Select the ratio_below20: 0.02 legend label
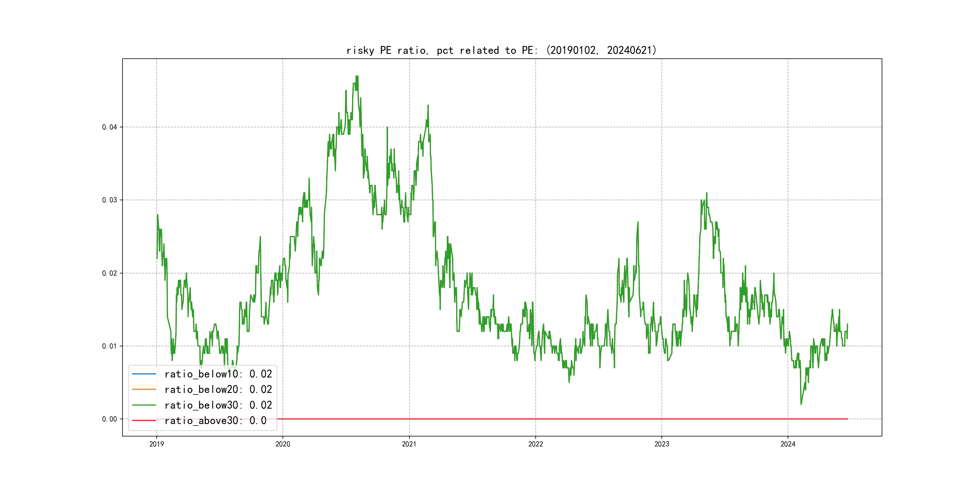The width and height of the screenshot is (980, 490). point(218,389)
